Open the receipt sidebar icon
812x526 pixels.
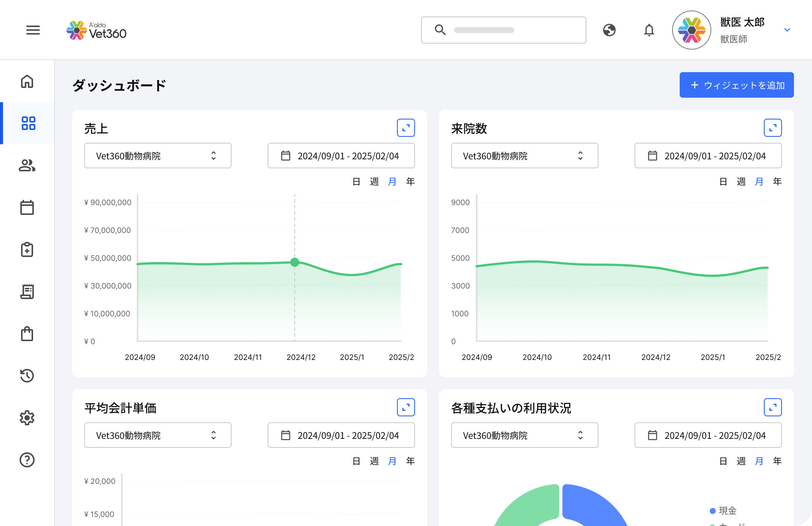point(27,292)
